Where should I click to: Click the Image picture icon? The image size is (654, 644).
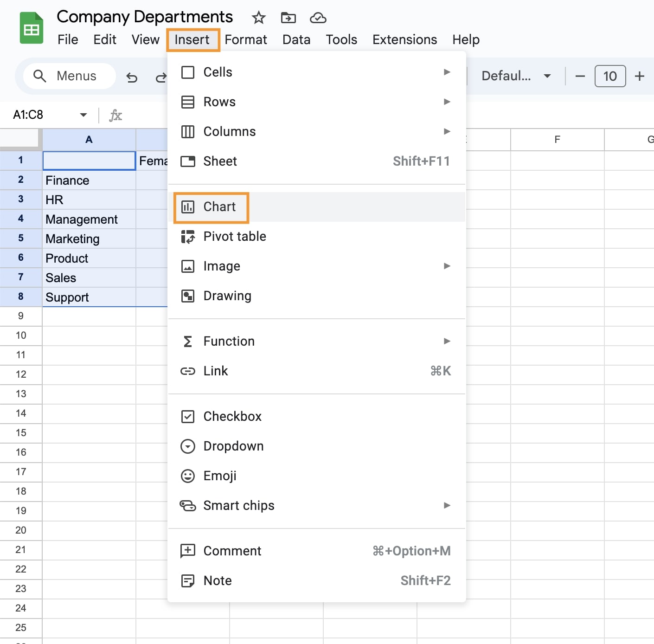(x=188, y=266)
